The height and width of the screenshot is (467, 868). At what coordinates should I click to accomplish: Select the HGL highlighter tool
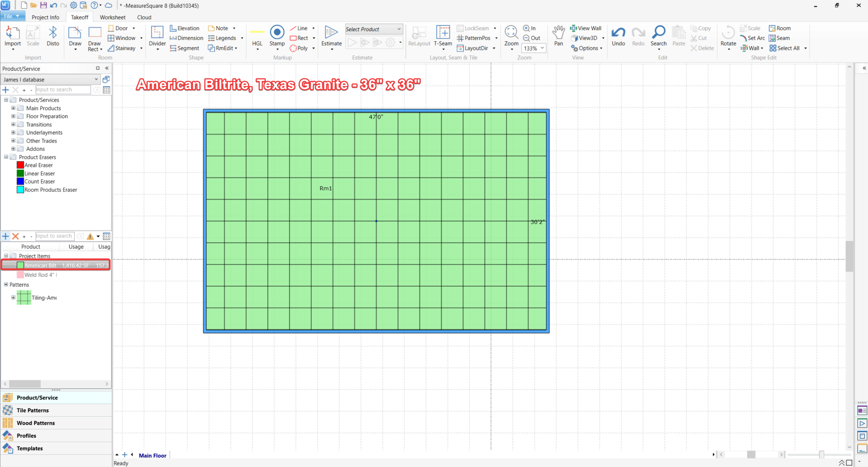pyautogui.click(x=257, y=37)
